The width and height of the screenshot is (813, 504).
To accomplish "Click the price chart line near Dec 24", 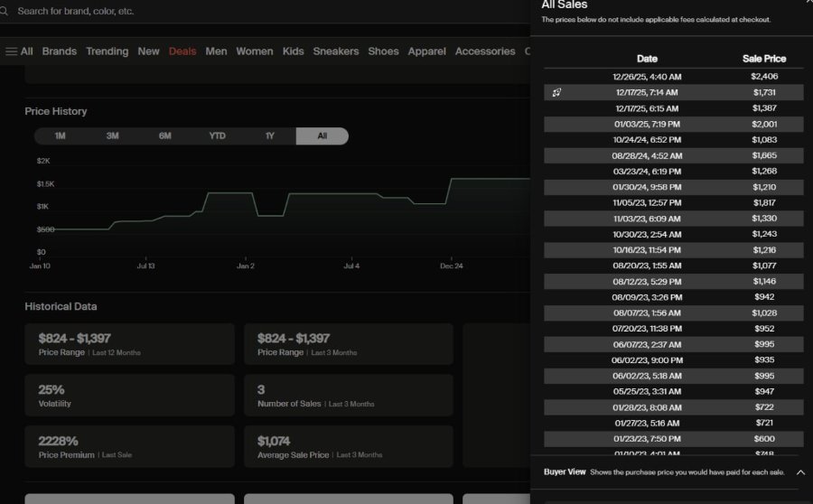I will pyautogui.click(x=452, y=180).
